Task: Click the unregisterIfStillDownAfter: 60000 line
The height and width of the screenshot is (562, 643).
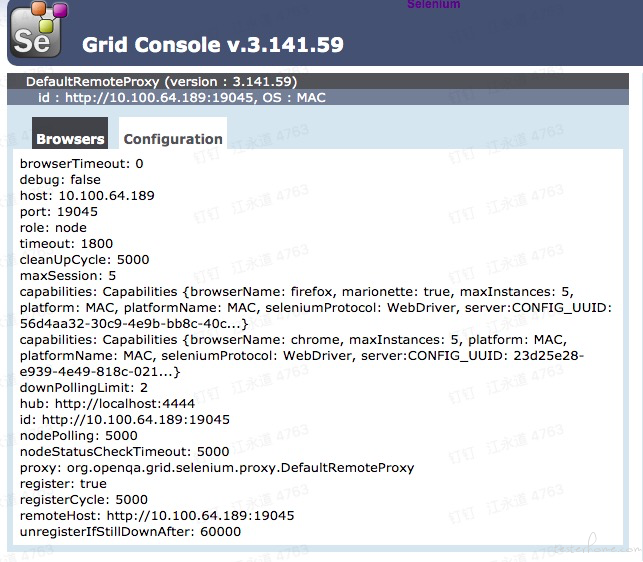Action: click(130, 532)
